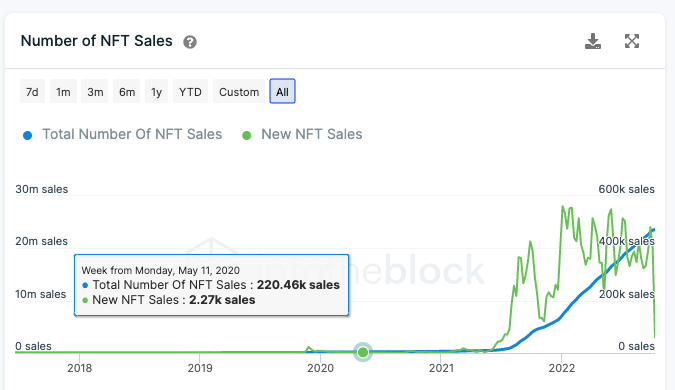Click the 600k sales axis label
The image size is (675, 390).
click(x=626, y=189)
